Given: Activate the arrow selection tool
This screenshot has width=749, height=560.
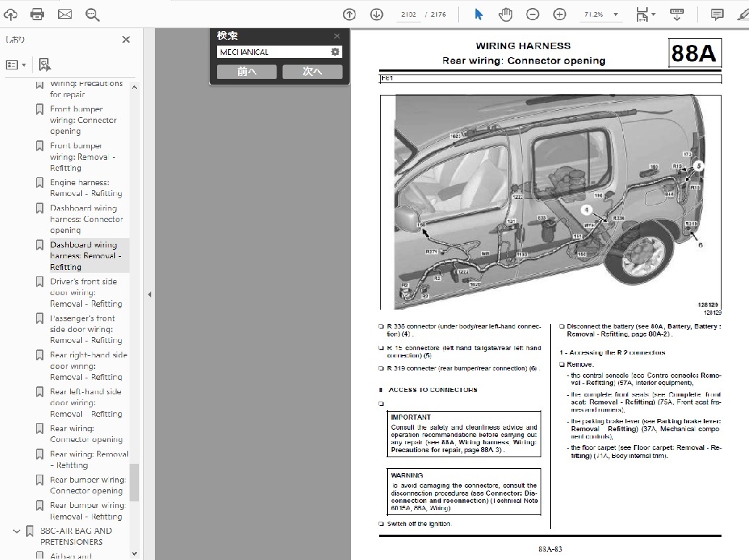Looking at the screenshot, I should coord(478,14).
